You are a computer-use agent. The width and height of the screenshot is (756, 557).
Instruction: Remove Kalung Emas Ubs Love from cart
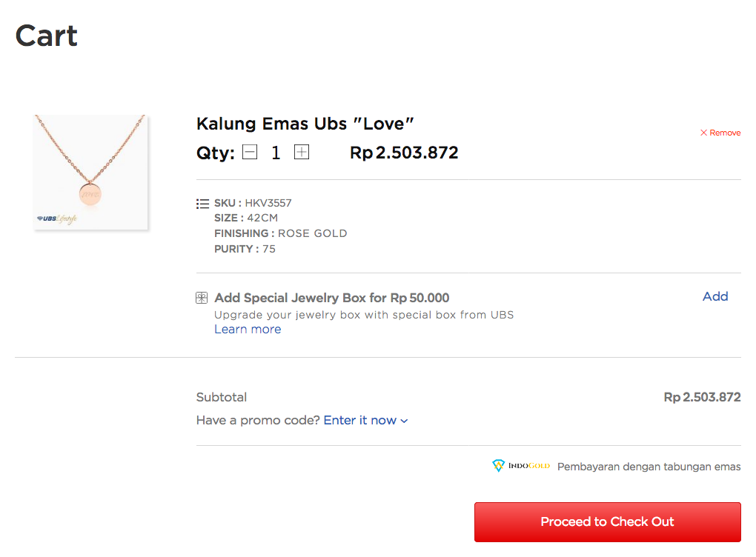[720, 133]
